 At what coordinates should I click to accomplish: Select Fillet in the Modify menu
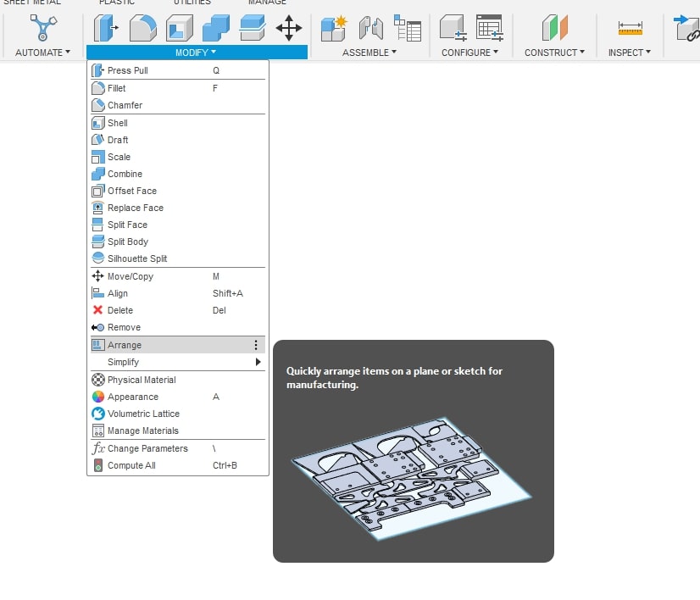point(178,88)
